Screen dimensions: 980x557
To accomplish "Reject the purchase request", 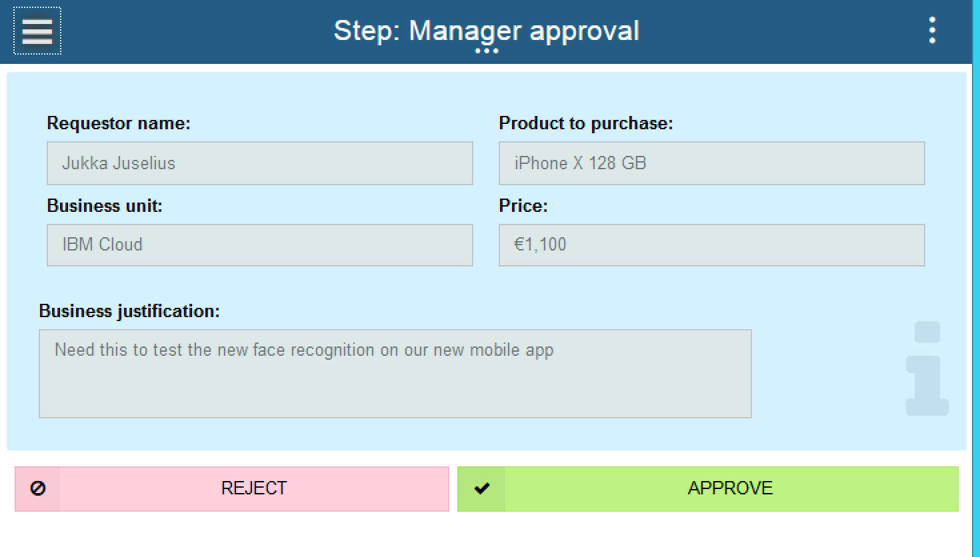I will [x=253, y=488].
